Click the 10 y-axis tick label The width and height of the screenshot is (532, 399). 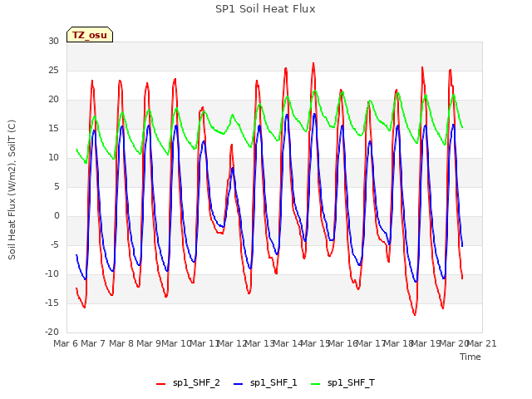pyautogui.click(x=53, y=158)
